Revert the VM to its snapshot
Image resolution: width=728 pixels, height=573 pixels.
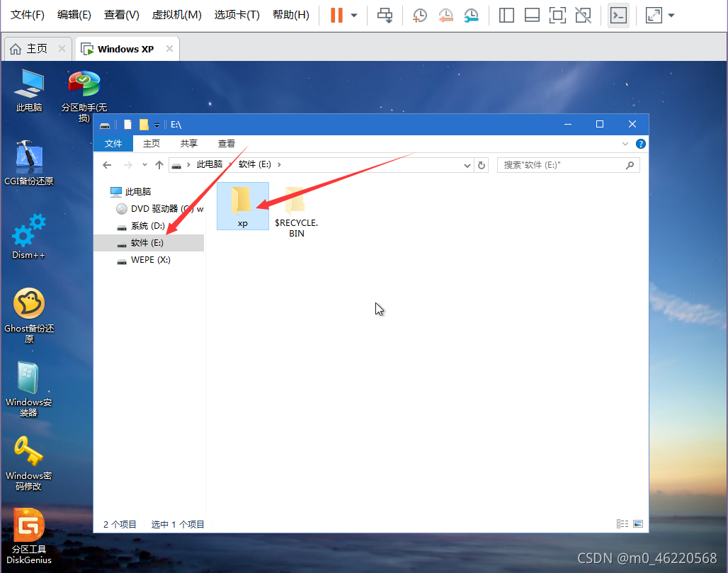click(x=445, y=15)
